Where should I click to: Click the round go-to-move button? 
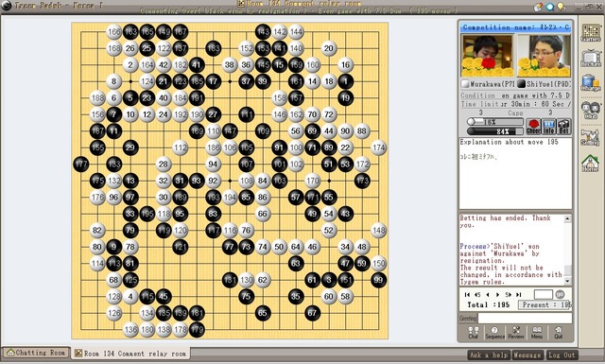point(560,295)
